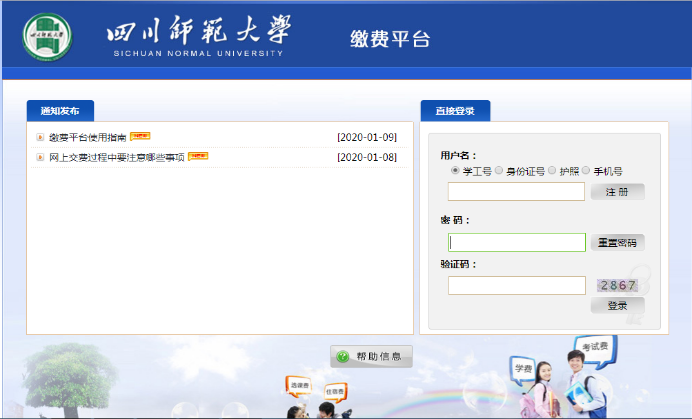
Task: Click the 考试费 speech bubble
Action: click(595, 347)
